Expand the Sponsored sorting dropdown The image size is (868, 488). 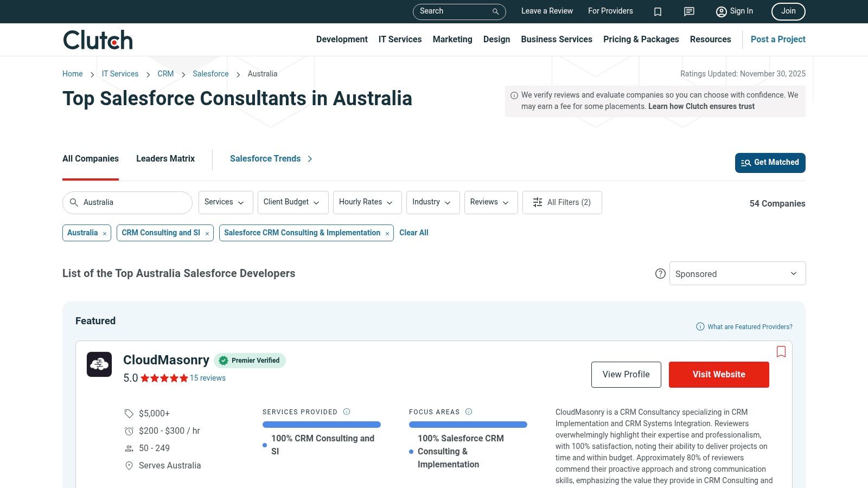(x=737, y=273)
